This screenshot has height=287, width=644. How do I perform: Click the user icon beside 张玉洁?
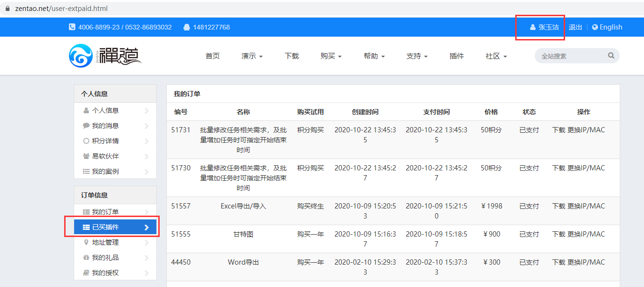(533, 27)
